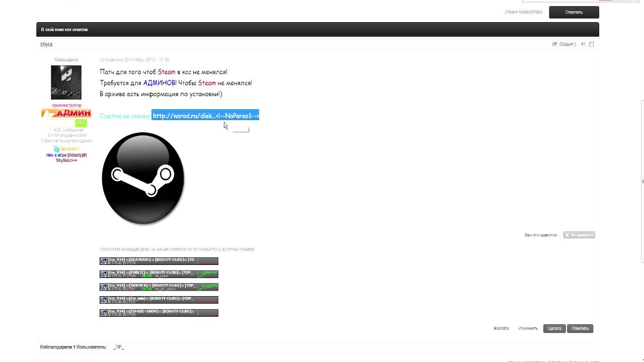The image size is (644, 362).
Task: Open the DEATHRUN server banner
Action: pyautogui.click(x=159, y=261)
